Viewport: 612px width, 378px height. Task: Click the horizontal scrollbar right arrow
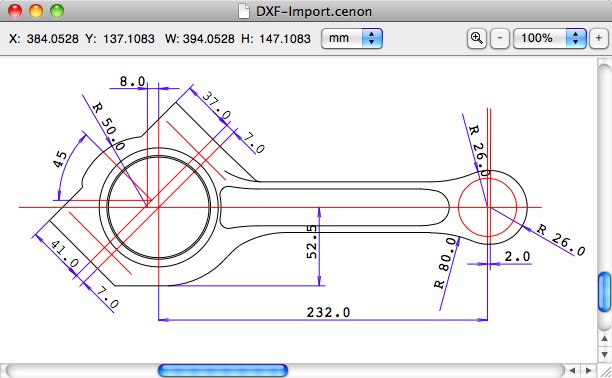(x=588, y=370)
